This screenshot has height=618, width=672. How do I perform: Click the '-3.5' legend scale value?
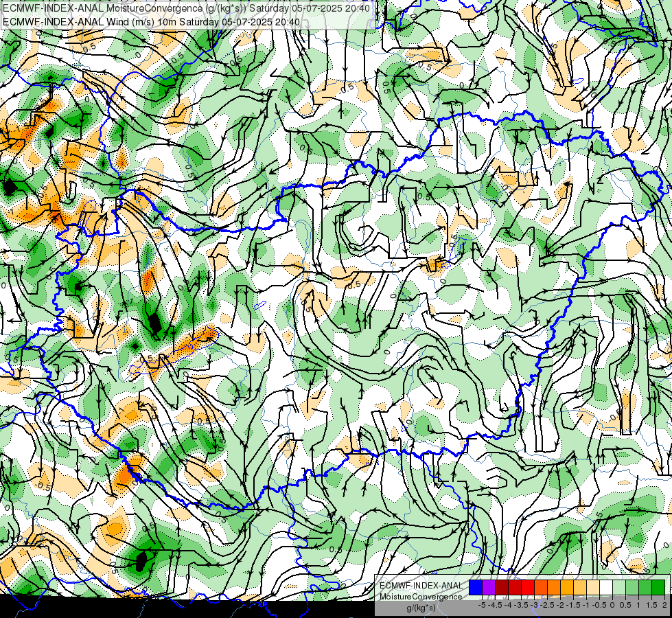pos(521,605)
